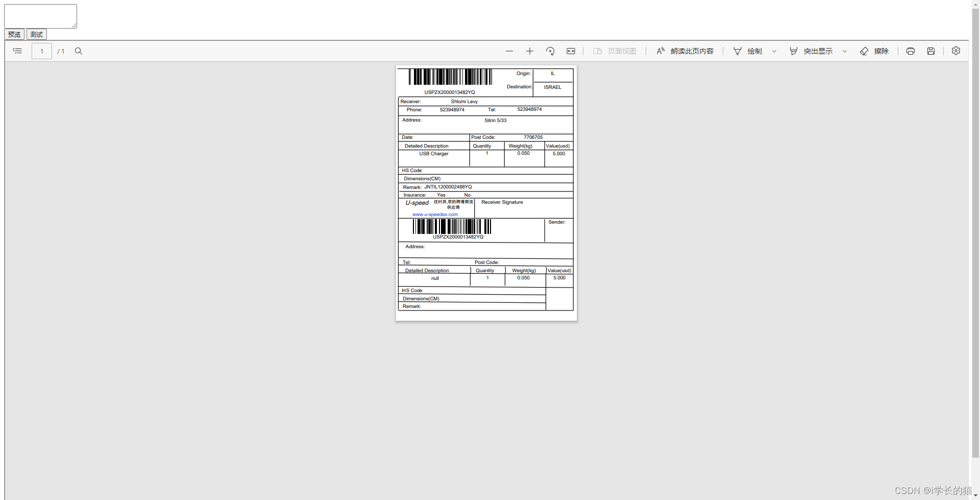Expand the 突出显示 highlight options arrow
The width and height of the screenshot is (980, 500).
click(x=845, y=51)
